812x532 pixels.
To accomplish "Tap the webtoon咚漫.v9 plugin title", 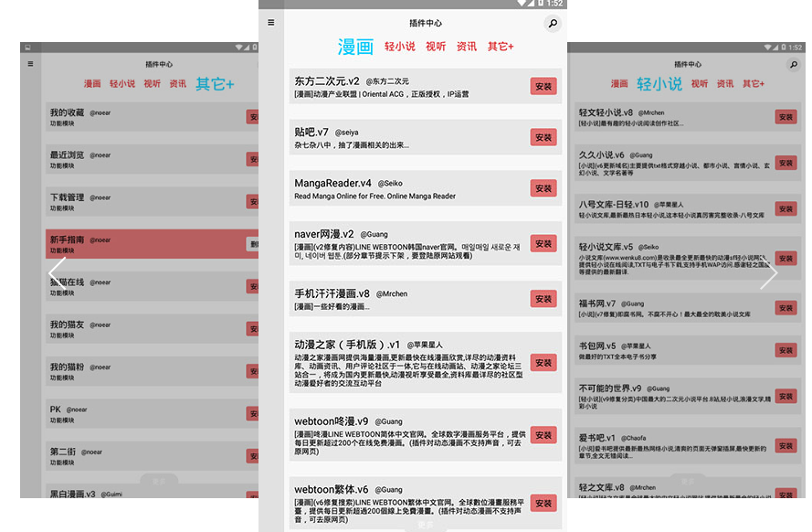I will [x=332, y=421].
